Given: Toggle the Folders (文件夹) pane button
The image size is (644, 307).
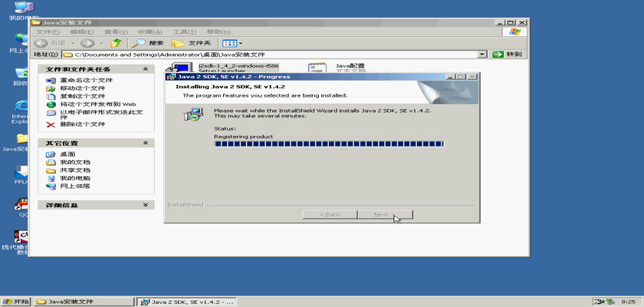Looking at the screenshot, I should point(192,43).
